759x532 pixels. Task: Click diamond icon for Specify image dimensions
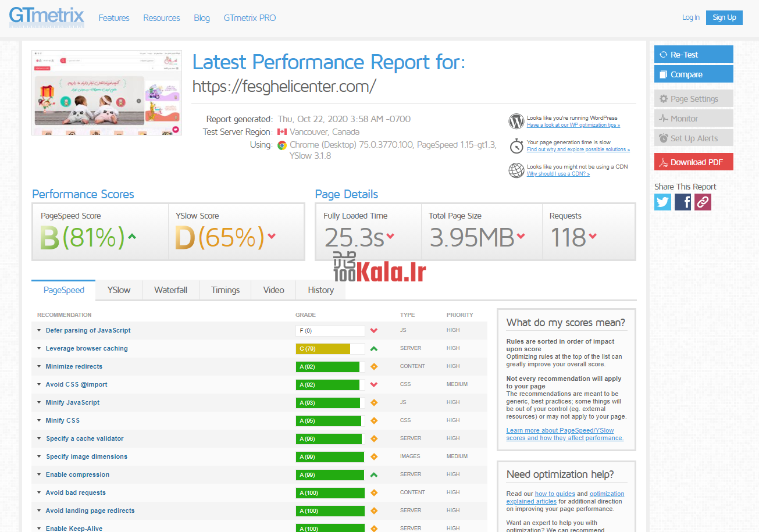(x=374, y=456)
